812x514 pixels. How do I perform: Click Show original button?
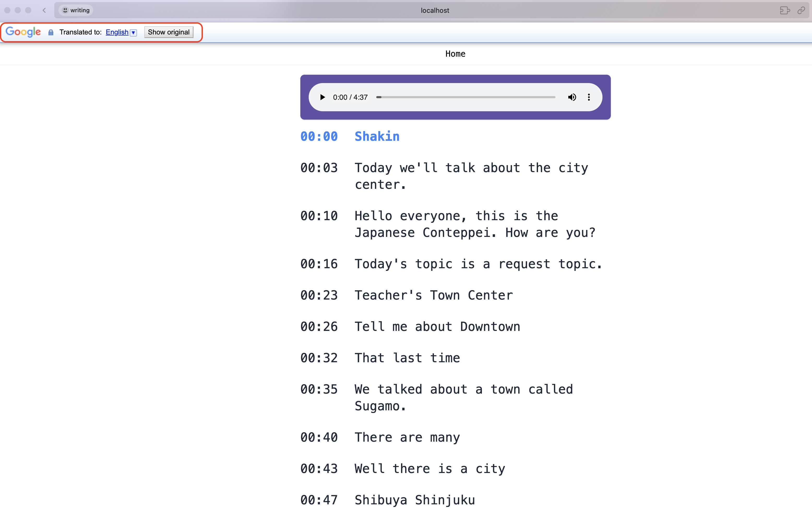click(x=169, y=32)
